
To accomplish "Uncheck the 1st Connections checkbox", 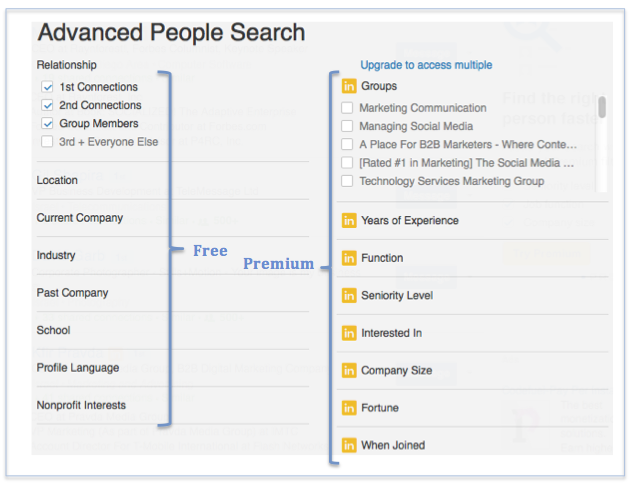I will click(x=47, y=87).
